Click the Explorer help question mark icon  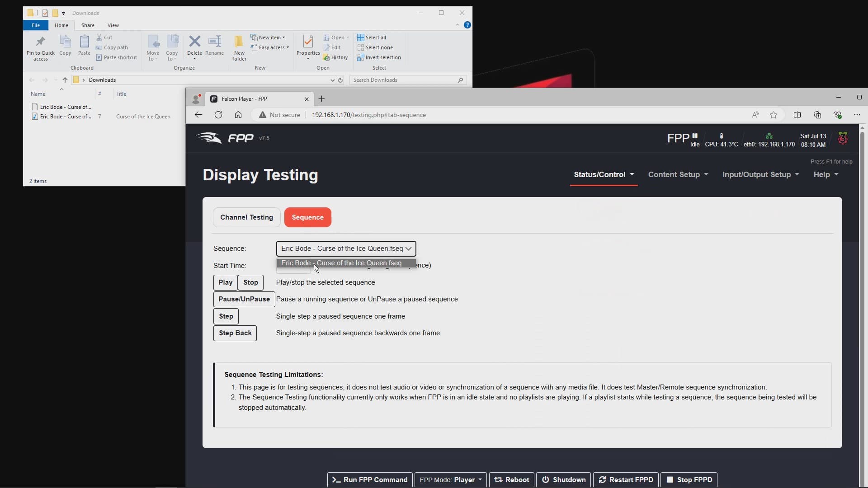[467, 25]
